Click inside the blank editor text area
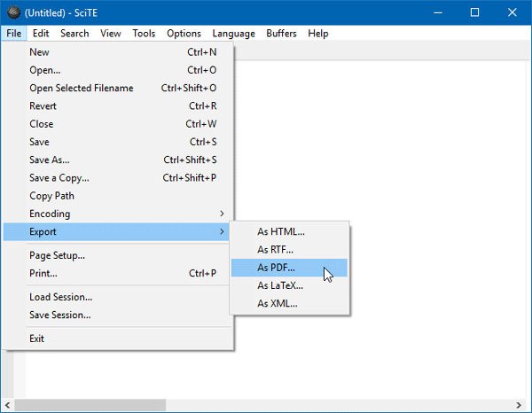Image resolution: width=532 pixels, height=413 pixels. (407, 204)
